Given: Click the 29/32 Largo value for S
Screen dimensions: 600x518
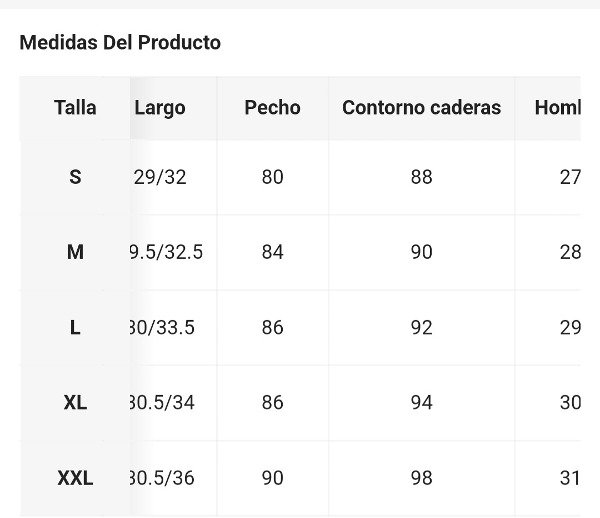Looking at the screenshot, I should click(x=160, y=177).
